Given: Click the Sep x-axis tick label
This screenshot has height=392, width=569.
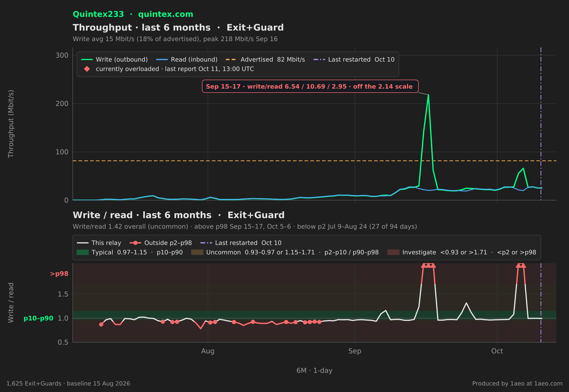Looking at the screenshot, I should click(x=355, y=351).
